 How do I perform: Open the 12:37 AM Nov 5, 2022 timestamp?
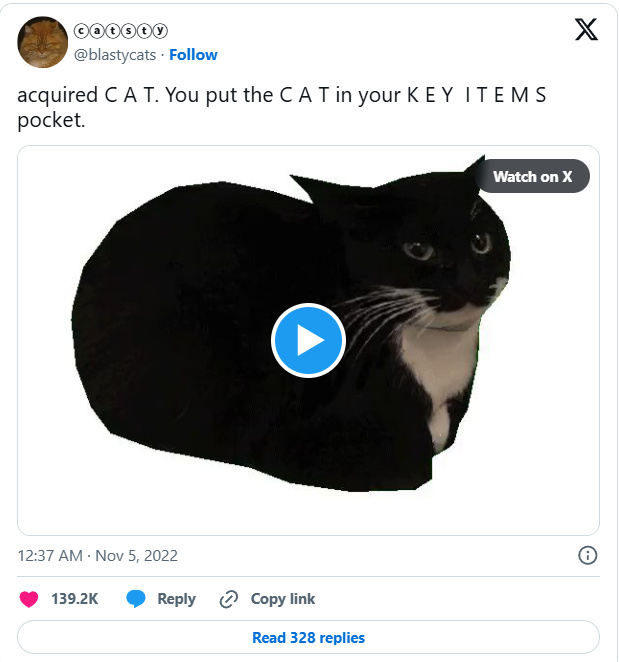click(98, 556)
